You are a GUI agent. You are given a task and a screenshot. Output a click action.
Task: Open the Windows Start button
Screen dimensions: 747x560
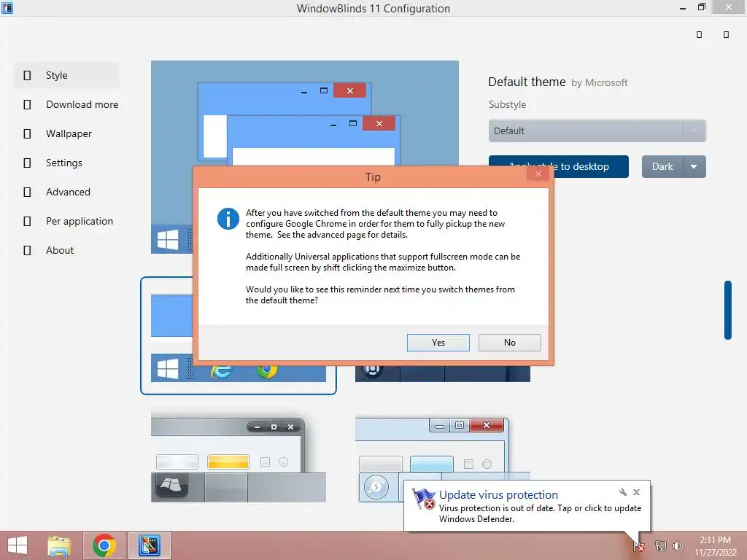(x=18, y=545)
